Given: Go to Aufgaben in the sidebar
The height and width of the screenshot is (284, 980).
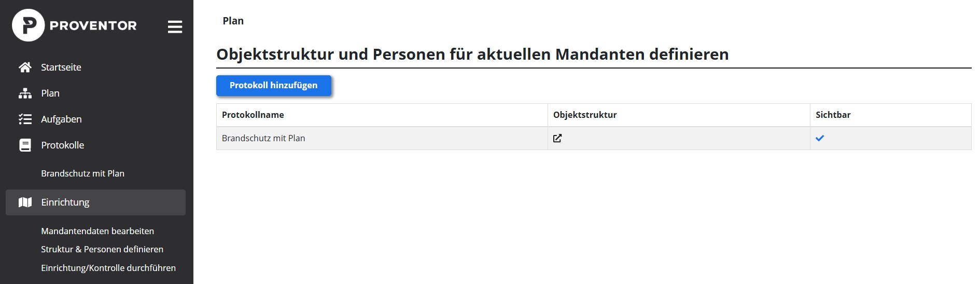Looking at the screenshot, I should point(61,119).
